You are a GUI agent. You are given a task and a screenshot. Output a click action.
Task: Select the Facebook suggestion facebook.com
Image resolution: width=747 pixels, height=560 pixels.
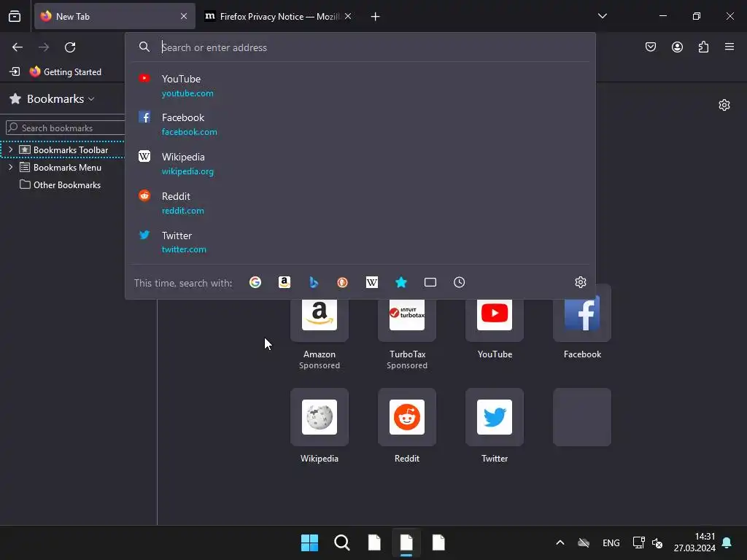tap(360, 124)
